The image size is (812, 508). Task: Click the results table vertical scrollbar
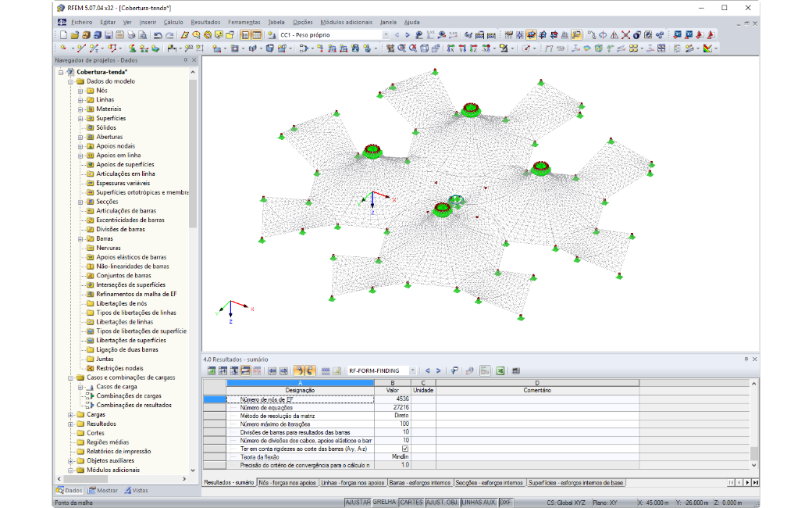coord(754,453)
